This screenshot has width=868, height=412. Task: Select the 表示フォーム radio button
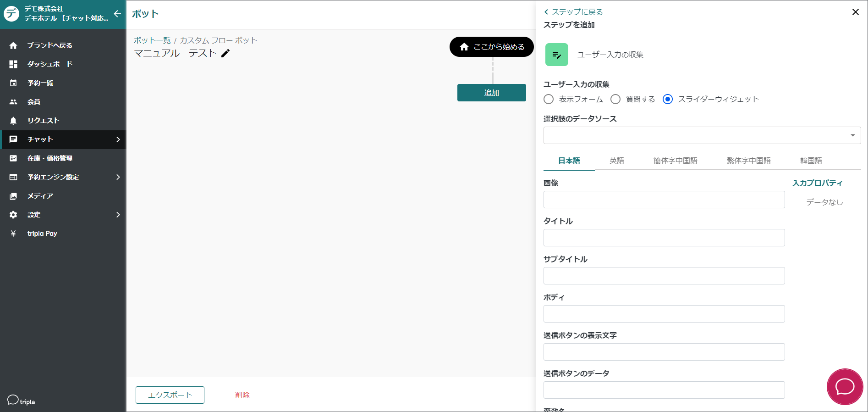549,99
